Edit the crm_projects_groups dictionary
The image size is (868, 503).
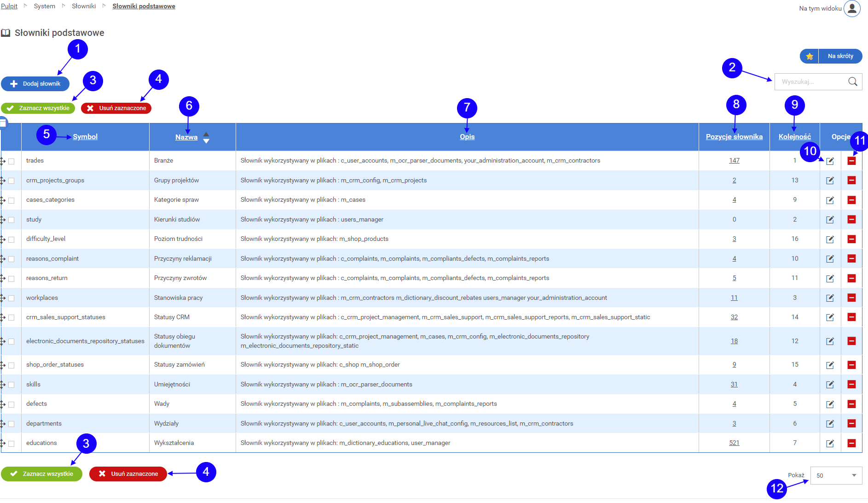click(x=830, y=181)
